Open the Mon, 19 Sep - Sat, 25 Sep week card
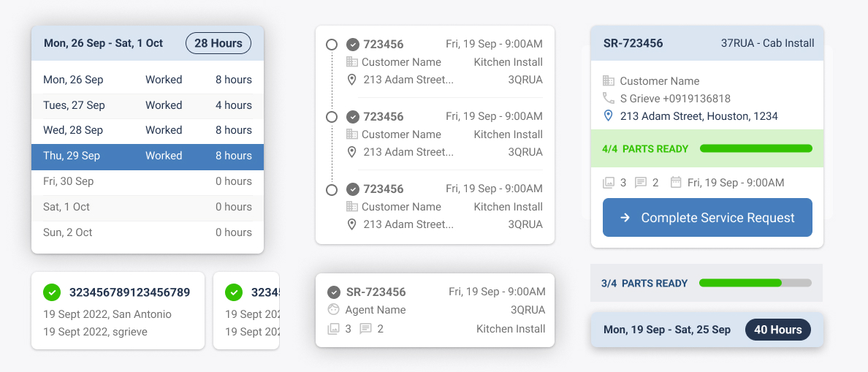Image resolution: width=868 pixels, height=372 pixels. [x=707, y=330]
